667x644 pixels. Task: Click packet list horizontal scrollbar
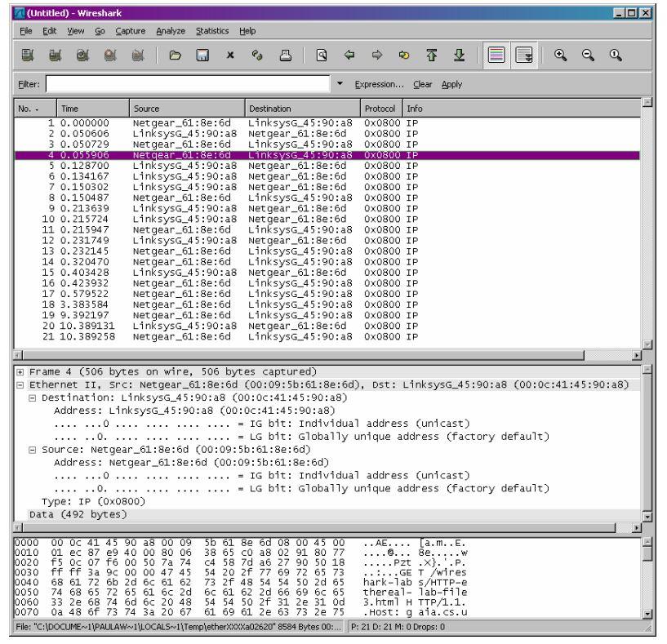[304, 356]
